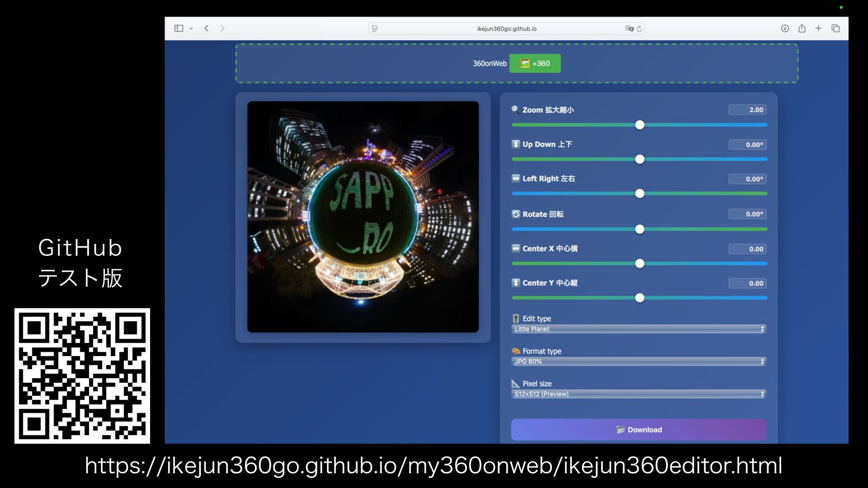The image size is (868, 488).
Task: Click the green +360 button
Action: coord(535,63)
